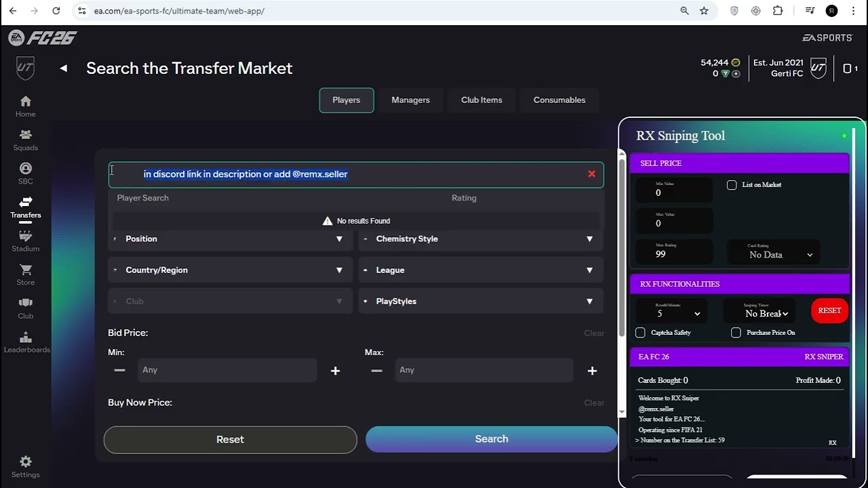Click the Sell Price Max Value field

[675, 220]
